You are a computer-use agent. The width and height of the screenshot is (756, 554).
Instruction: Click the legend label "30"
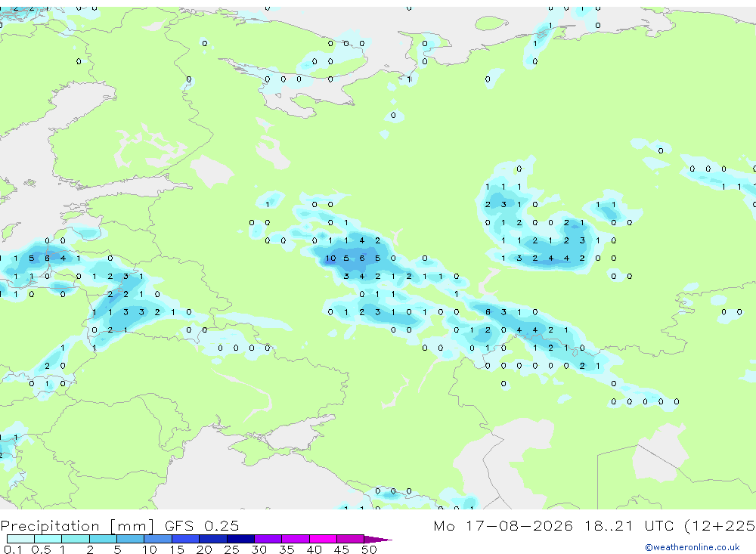click(x=259, y=549)
